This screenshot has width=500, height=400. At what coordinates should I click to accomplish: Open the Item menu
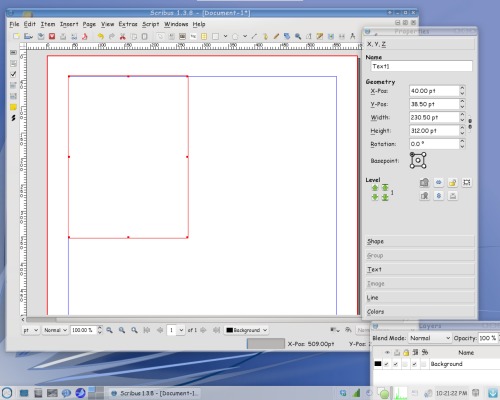[x=48, y=24]
